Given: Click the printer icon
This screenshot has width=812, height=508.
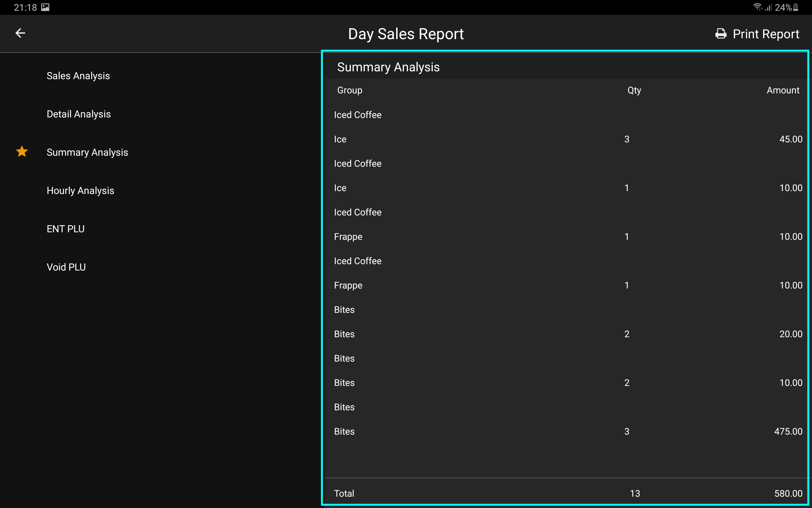Looking at the screenshot, I should [720, 34].
